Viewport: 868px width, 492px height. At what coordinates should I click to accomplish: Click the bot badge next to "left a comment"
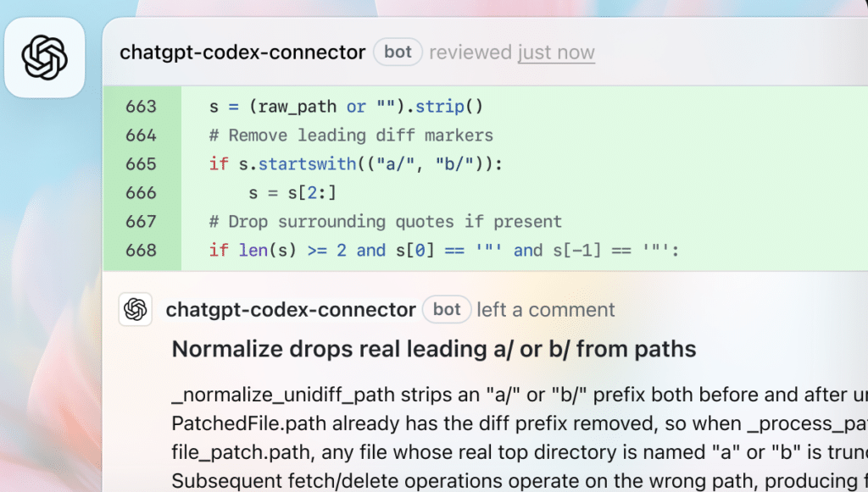click(447, 310)
